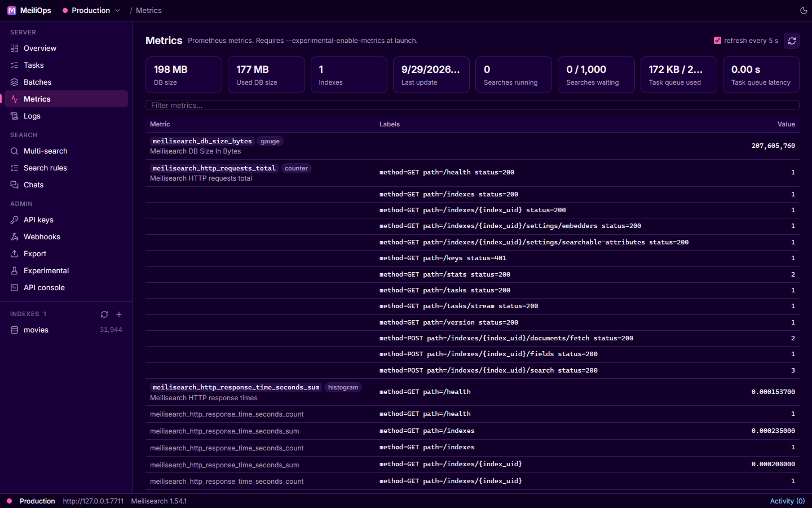Click the Multi-search magnifier icon
812x508 pixels.
click(x=15, y=151)
